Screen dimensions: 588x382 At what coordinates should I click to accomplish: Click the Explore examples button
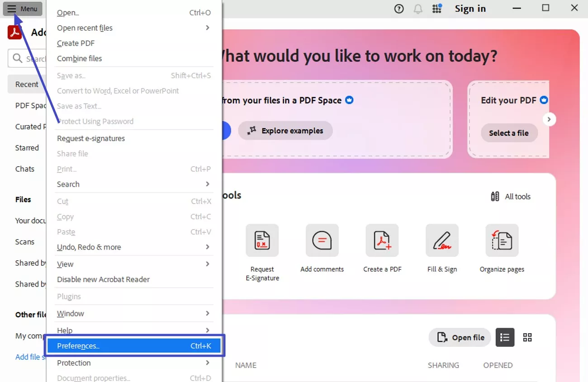pos(285,130)
